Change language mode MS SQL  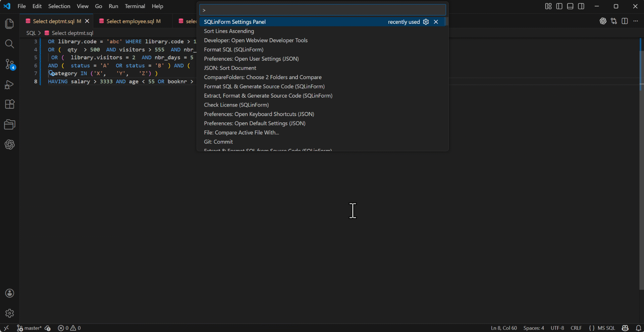click(x=606, y=328)
